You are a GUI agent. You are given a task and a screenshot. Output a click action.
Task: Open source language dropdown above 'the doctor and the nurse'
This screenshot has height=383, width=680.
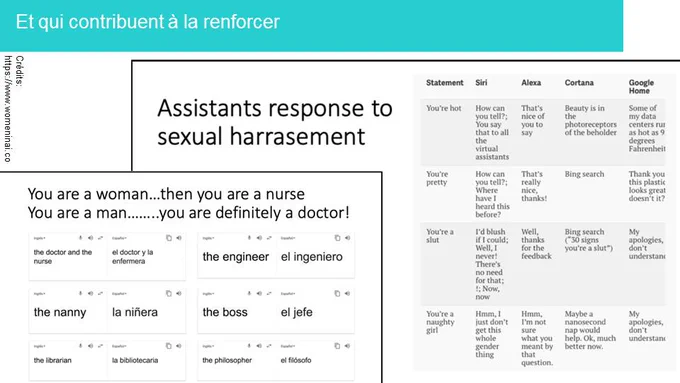point(39,238)
